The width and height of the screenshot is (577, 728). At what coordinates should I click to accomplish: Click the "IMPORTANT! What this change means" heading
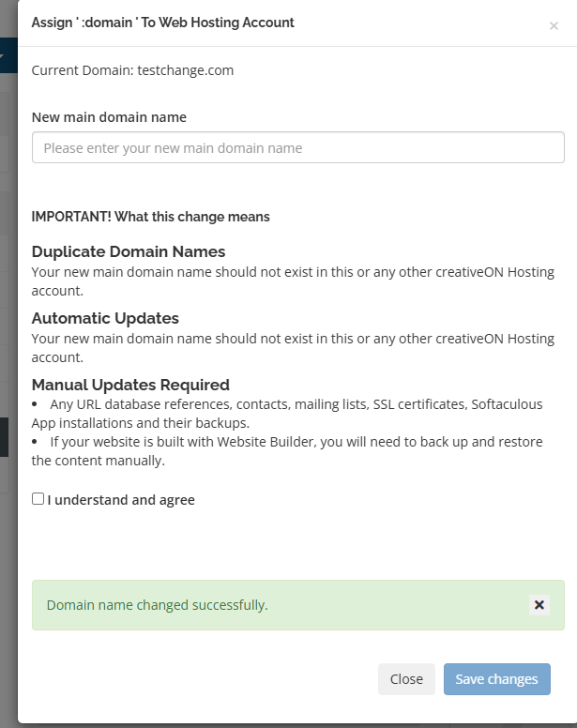tap(150, 217)
